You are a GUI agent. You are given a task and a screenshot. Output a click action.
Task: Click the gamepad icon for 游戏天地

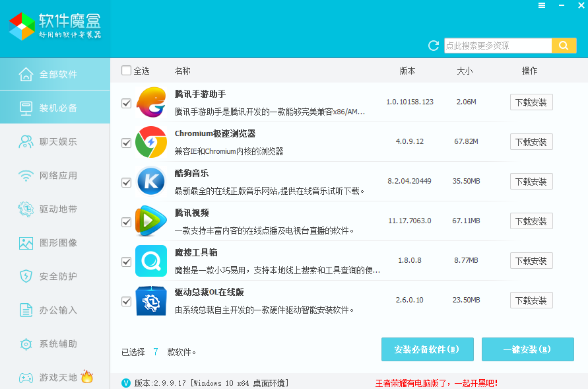[26, 377]
